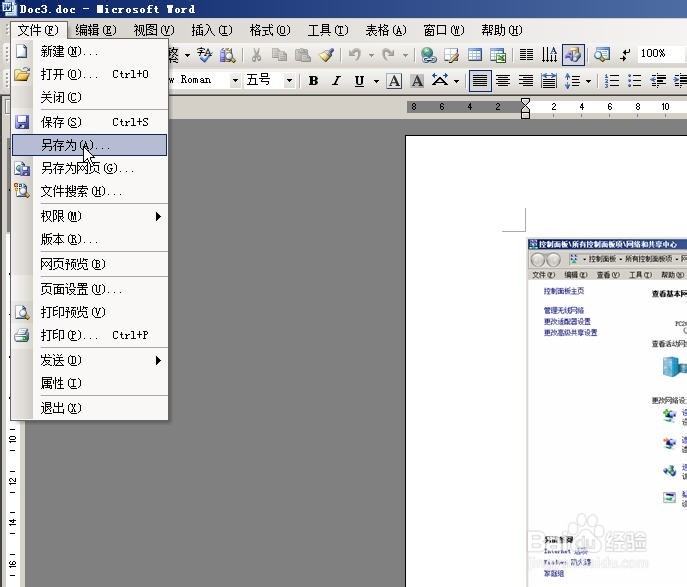
Task: Toggle numbered list formatting
Action: tap(612, 81)
